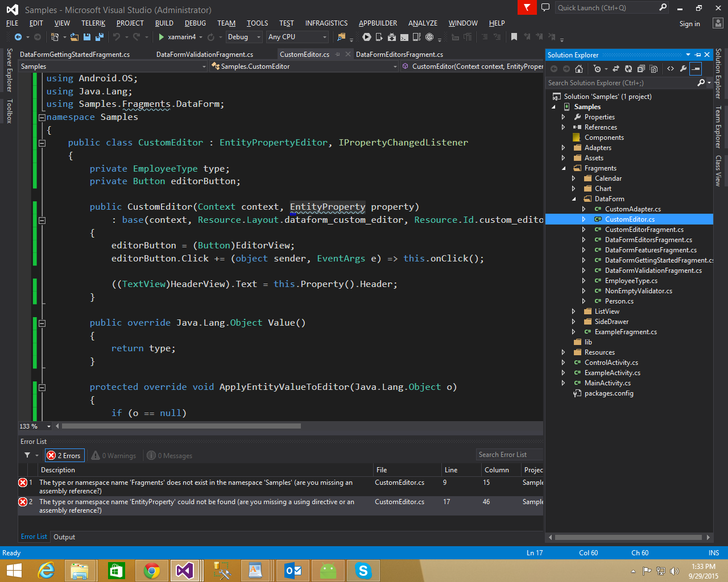
Task: Click Sign in at top right
Action: pyautogui.click(x=689, y=24)
